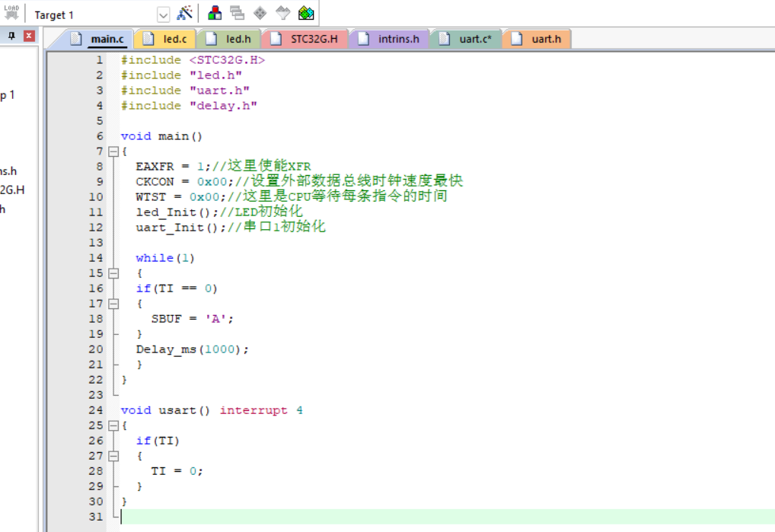This screenshot has height=532, width=775.
Task: Click '#include <STC32G.H>' on line 1
Action: pos(193,60)
